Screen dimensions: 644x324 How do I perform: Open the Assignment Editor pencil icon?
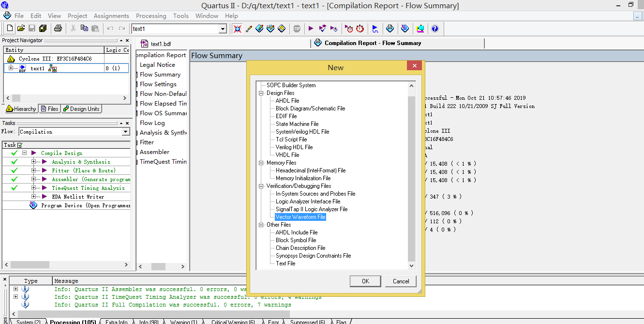[249, 29]
